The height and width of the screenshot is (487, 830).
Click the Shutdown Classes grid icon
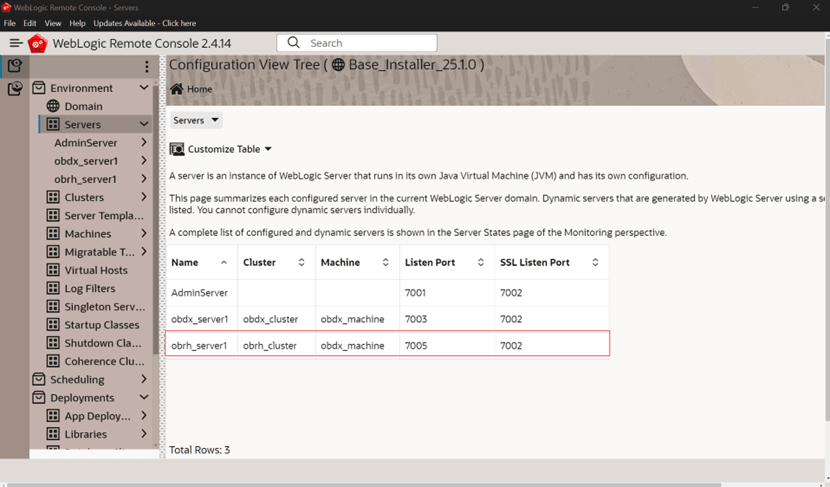click(x=53, y=343)
